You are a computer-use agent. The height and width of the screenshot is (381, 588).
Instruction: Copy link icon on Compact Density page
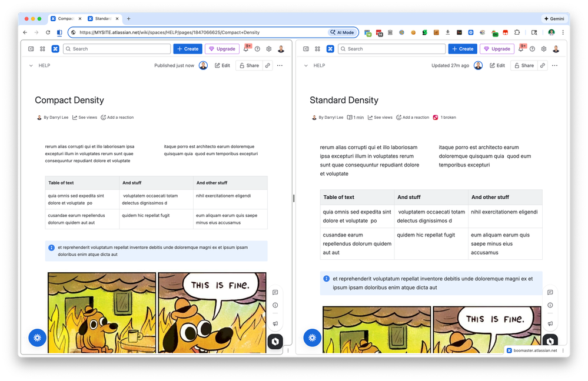[268, 65]
